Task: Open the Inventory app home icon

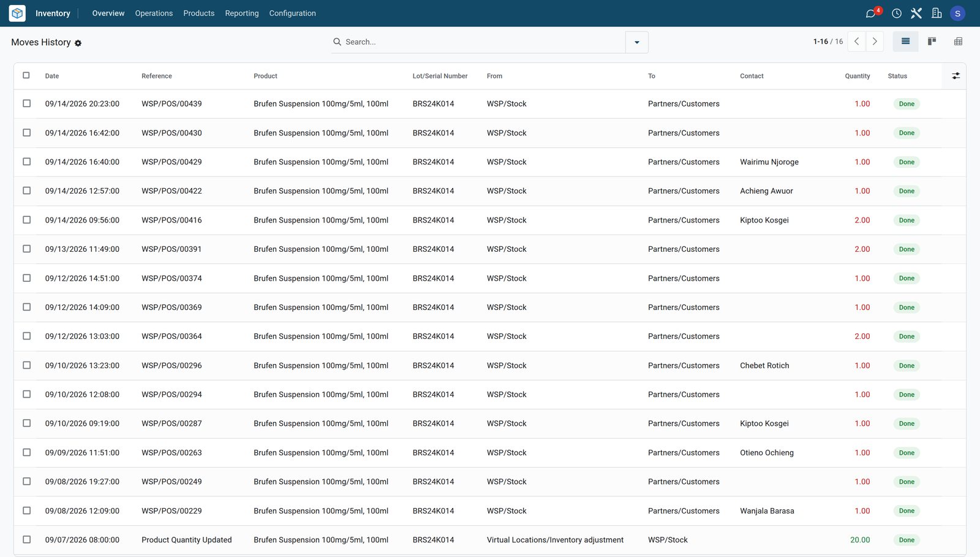Action: (x=17, y=13)
